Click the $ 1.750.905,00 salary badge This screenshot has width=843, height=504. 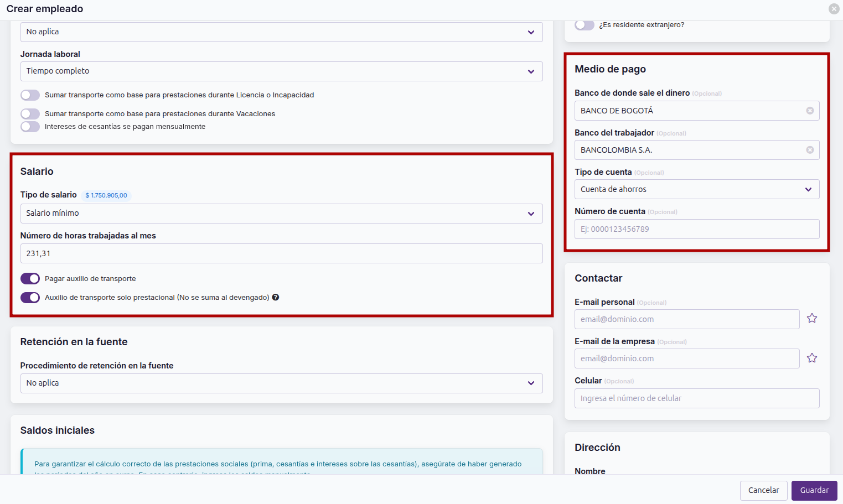click(106, 195)
